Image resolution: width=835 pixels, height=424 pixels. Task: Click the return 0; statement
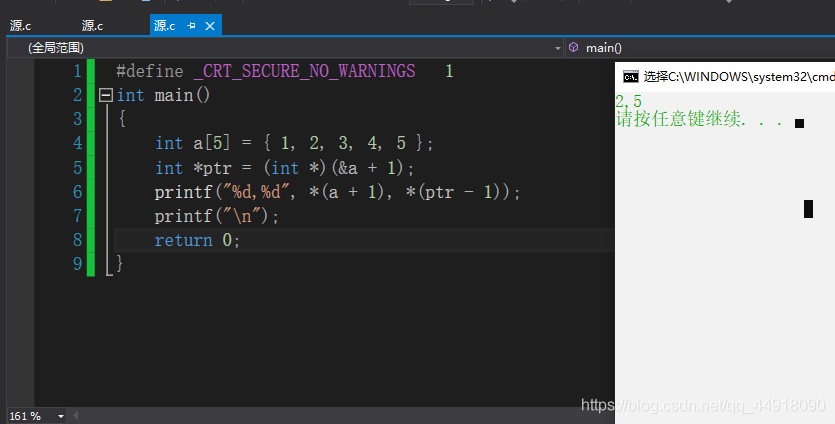coord(197,240)
